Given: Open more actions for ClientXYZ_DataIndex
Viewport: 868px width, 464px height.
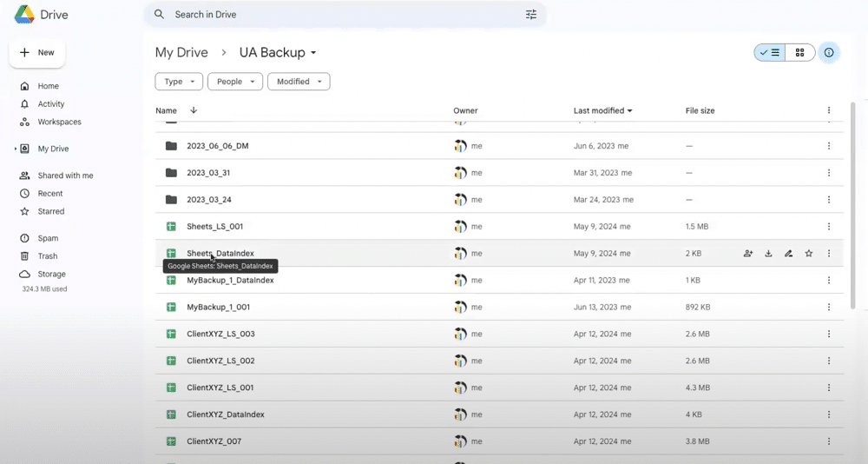Looking at the screenshot, I should pyautogui.click(x=829, y=414).
